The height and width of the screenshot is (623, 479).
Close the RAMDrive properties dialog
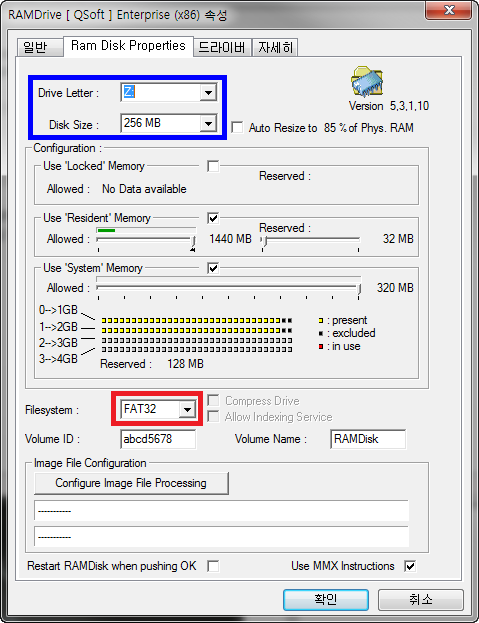pos(448,10)
